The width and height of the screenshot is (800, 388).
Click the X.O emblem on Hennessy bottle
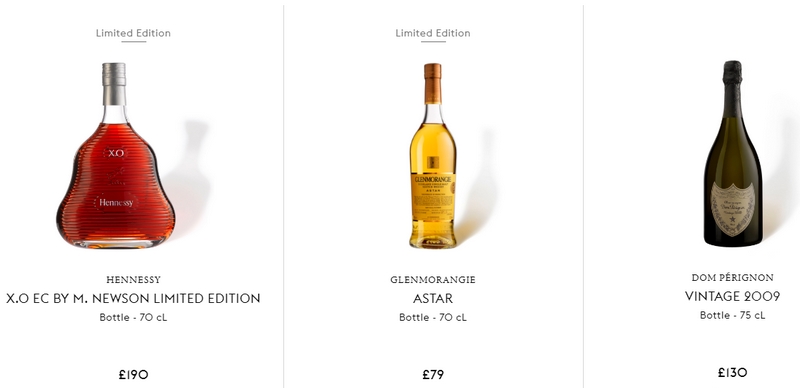click(x=115, y=153)
